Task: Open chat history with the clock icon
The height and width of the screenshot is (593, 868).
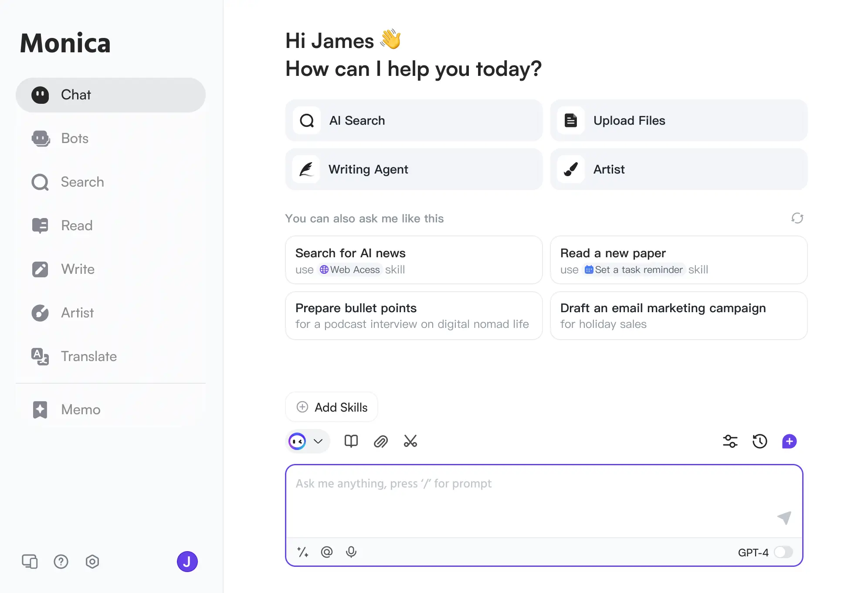Action: (x=760, y=441)
